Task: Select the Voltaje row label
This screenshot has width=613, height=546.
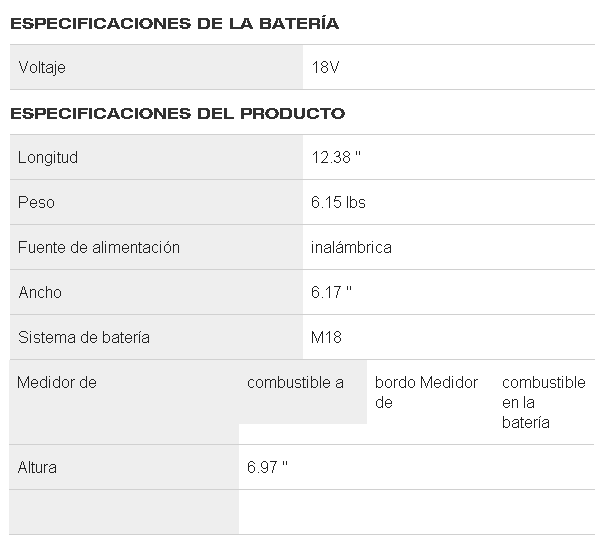Action: 43,68
